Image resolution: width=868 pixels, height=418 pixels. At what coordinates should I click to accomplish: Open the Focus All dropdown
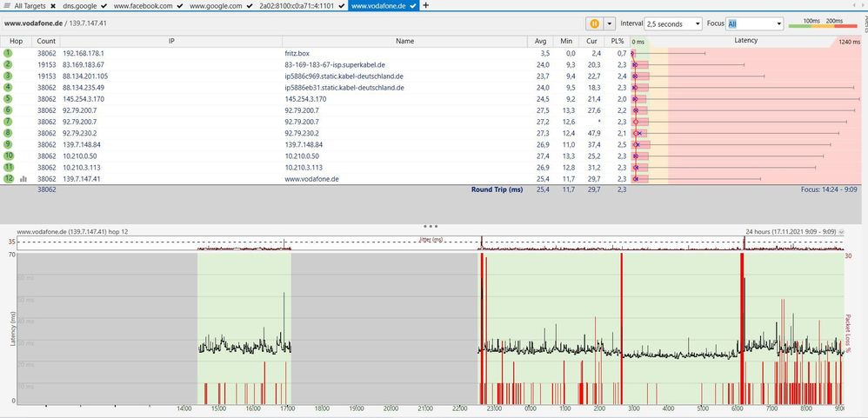(x=755, y=23)
